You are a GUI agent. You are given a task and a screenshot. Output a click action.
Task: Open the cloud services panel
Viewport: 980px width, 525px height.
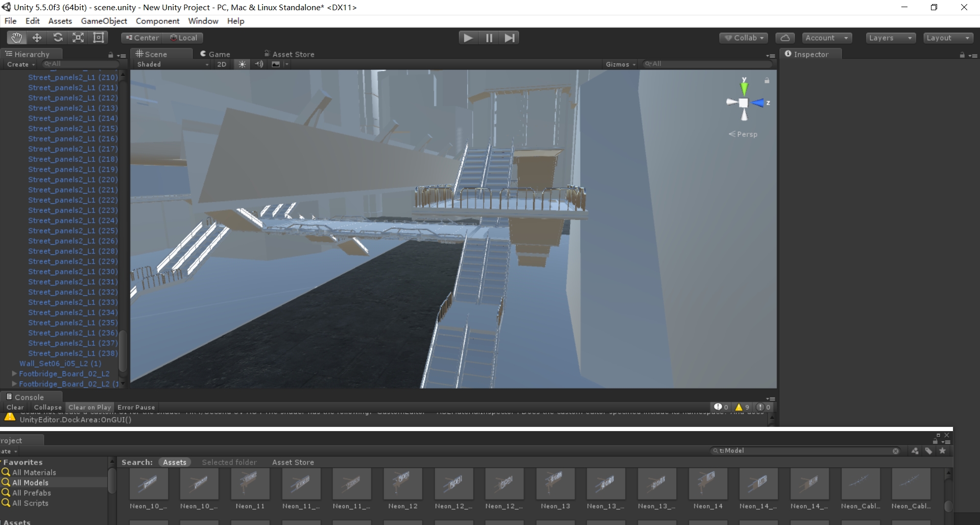(x=785, y=38)
